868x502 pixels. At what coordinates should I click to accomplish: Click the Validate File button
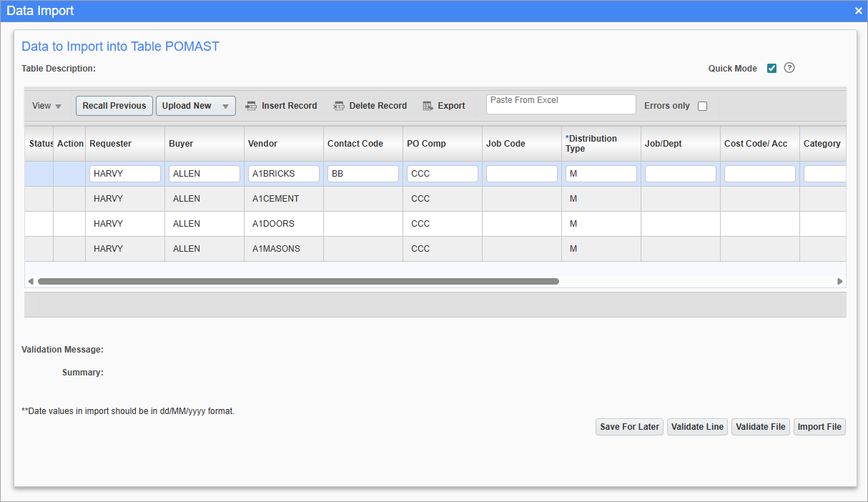tap(760, 426)
